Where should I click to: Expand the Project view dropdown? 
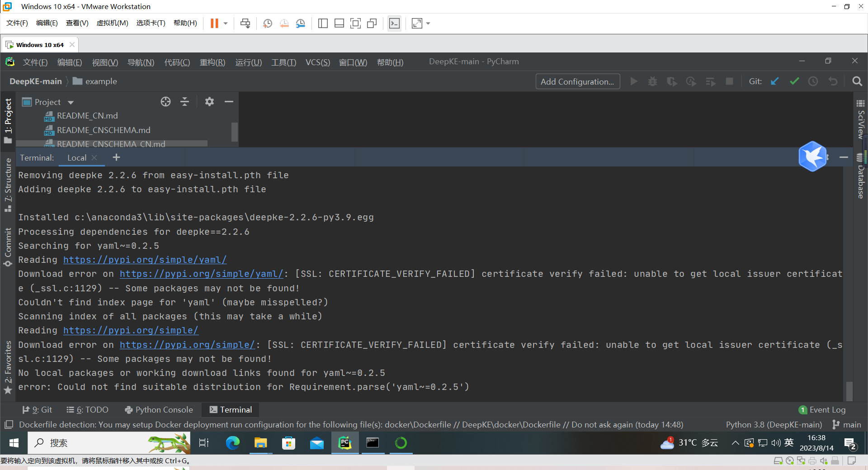point(71,102)
